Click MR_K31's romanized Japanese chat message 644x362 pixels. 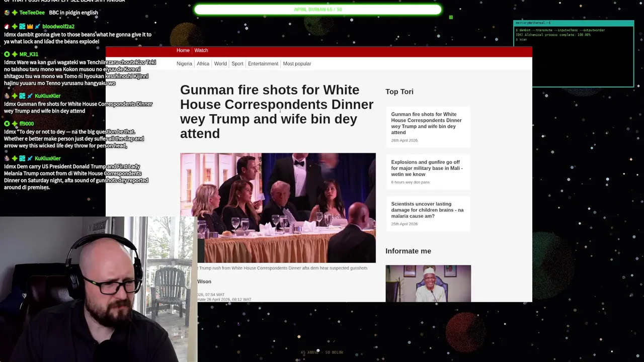80,73
